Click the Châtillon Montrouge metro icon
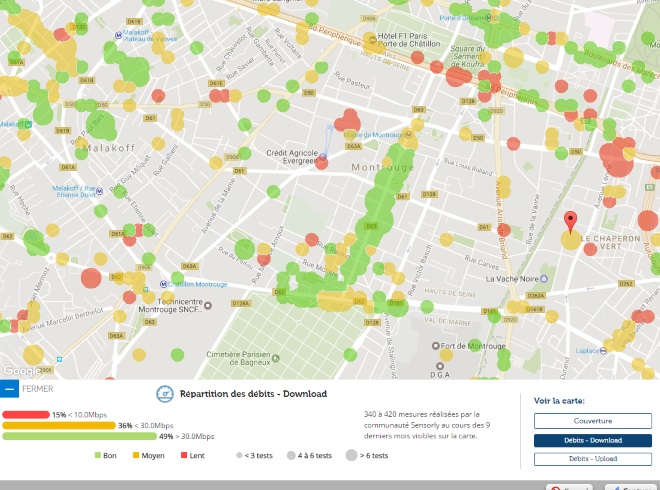Image resolution: width=660 pixels, height=490 pixels. click(163, 285)
